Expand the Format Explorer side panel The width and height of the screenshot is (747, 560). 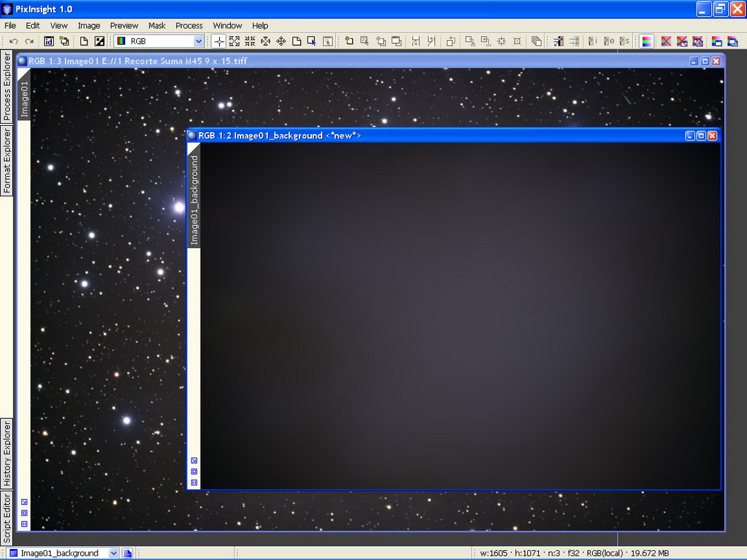7,160
